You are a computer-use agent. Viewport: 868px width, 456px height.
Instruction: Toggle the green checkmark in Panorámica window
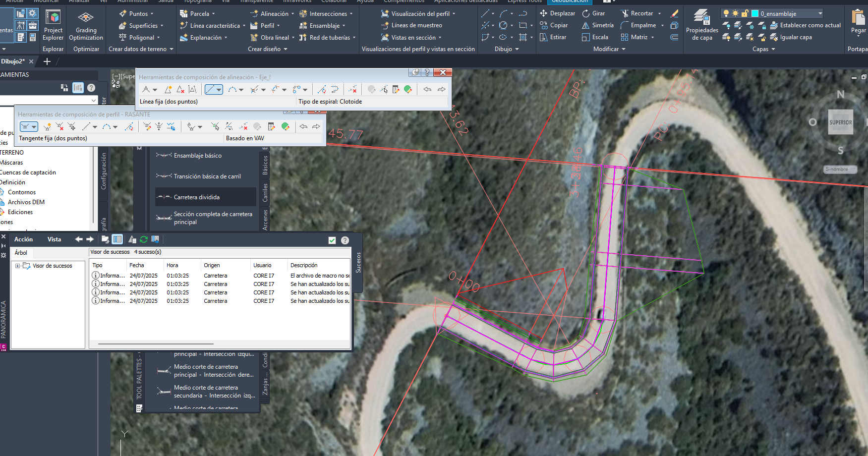click(332, 240)
